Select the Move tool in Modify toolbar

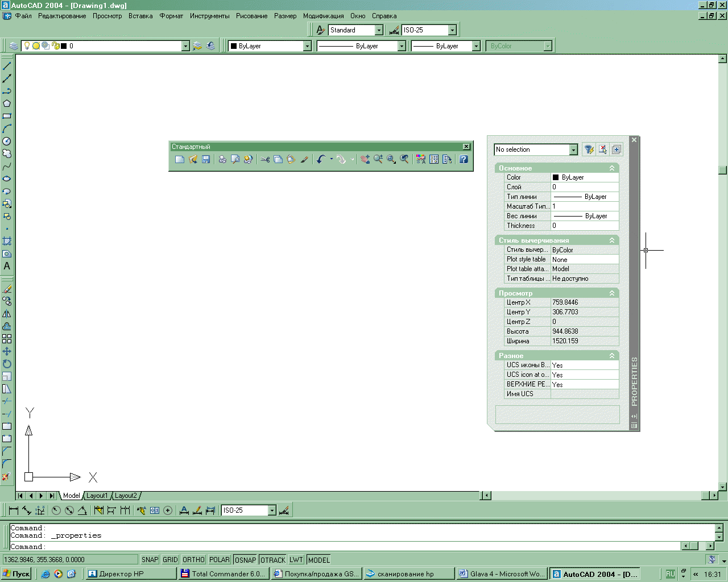7,351
